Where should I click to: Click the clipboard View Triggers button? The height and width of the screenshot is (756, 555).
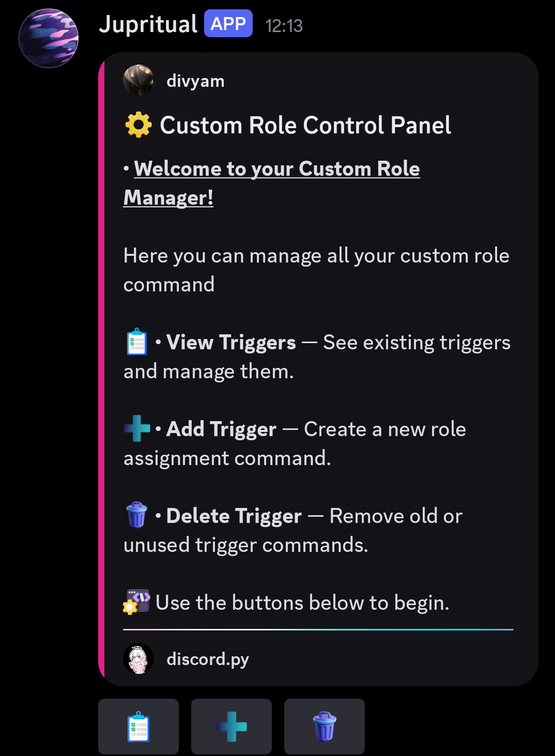(x=138, y=726)
